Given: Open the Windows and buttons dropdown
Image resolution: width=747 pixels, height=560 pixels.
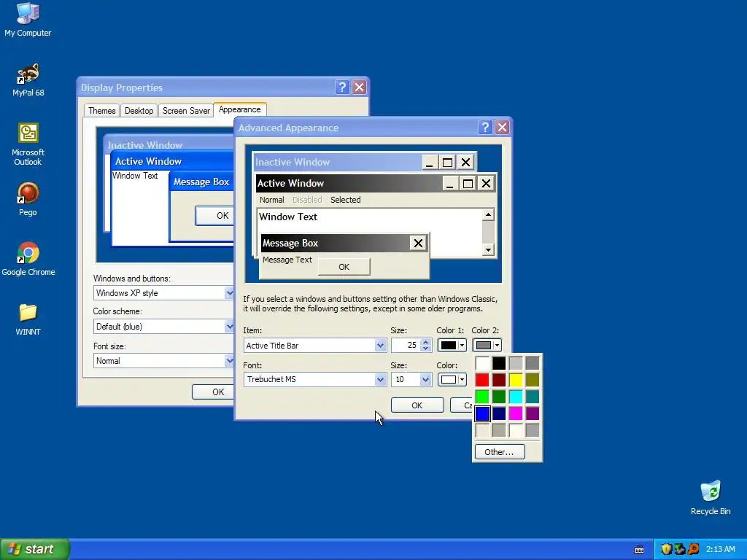Looking at the screenshot, I should [x=229, y=293].
